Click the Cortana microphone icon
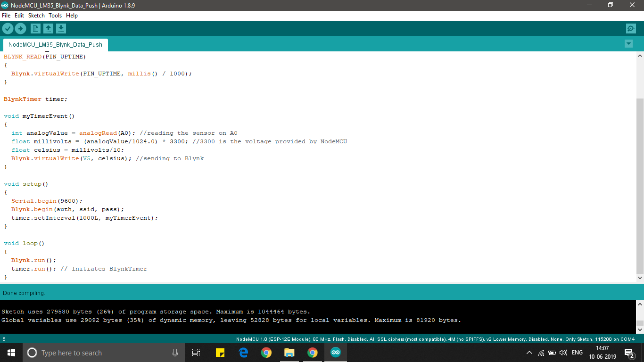Viewport: 644px width, 362px height. click(x=175, y=353)
